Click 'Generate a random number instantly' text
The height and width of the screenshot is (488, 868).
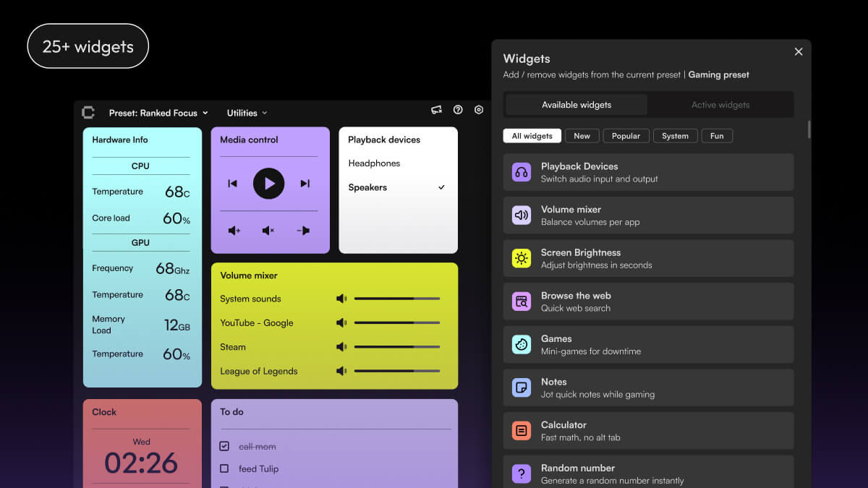tap(613, 481)
